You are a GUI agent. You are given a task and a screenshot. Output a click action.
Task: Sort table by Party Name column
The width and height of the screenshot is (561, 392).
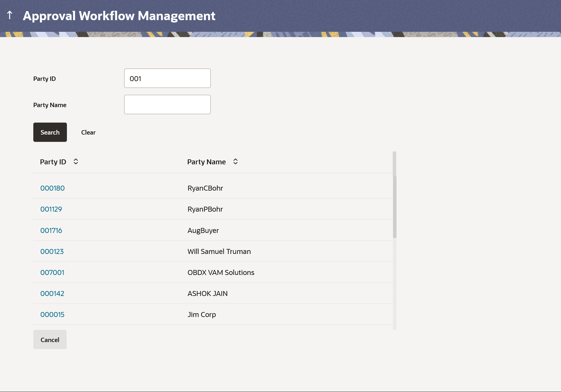[x=236, y=162]
